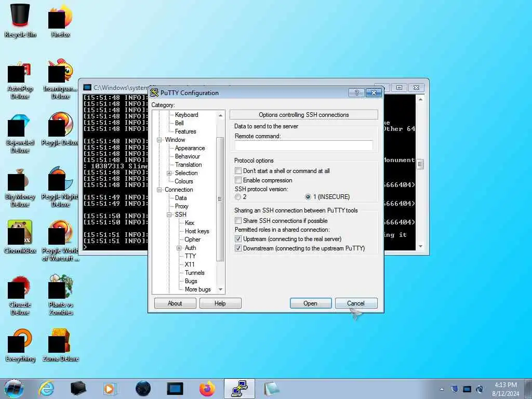Image resolution: width=532 pixels, height=399 pixels.
Task: Open Big Money Deluxe desktop icon
Action: coord(20,188)
